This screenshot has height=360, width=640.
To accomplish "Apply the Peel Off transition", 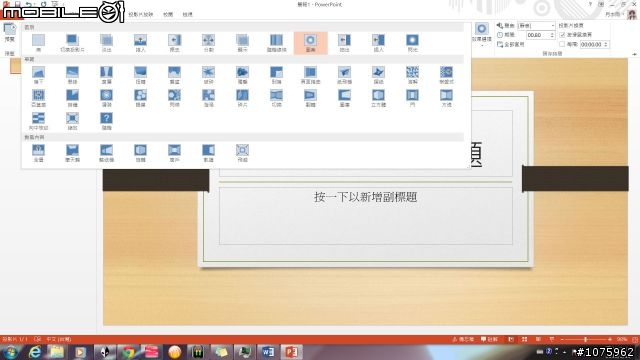I will coord(276,75).
